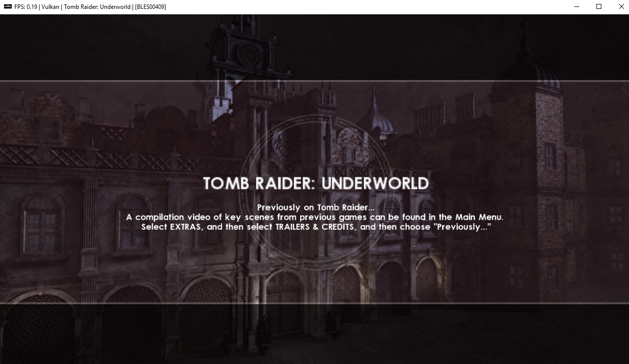This screenshot has width=629, height=364.
Task: Minimize the Tomb Raider: Underworld window
Action: coord(577,6)
